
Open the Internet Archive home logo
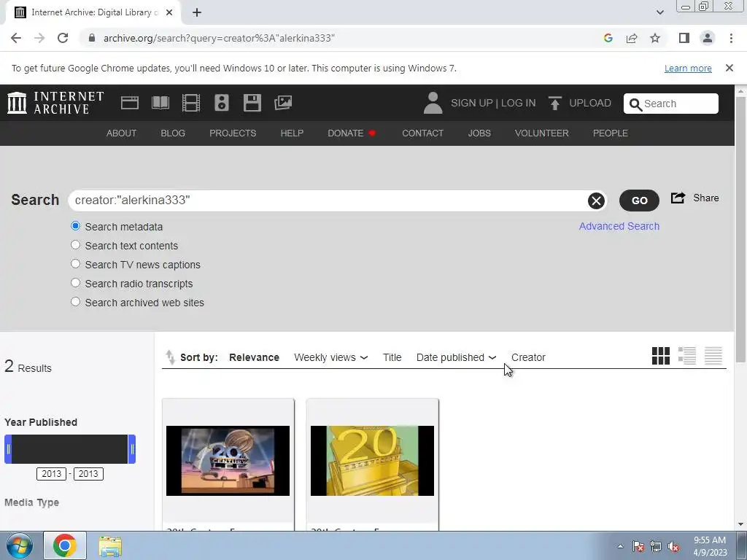(x=55, y=103)
